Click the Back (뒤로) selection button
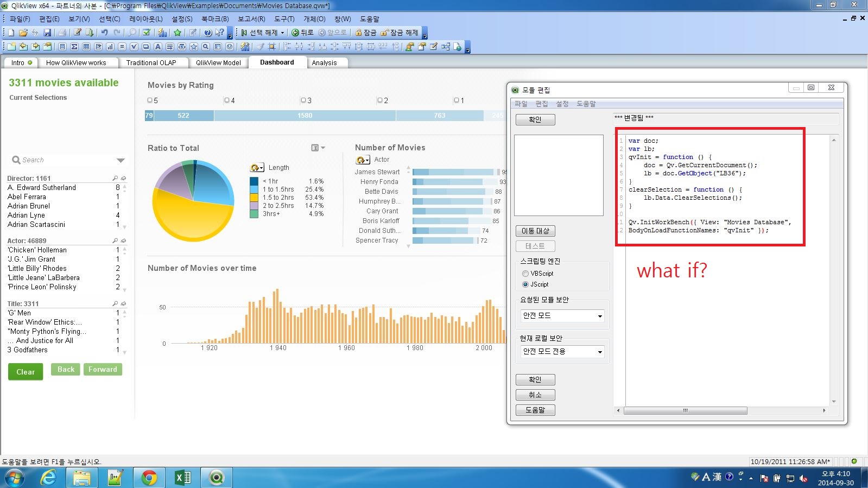Screen dimensions: 868x488 pyautogui.click(x=302, y=33)
